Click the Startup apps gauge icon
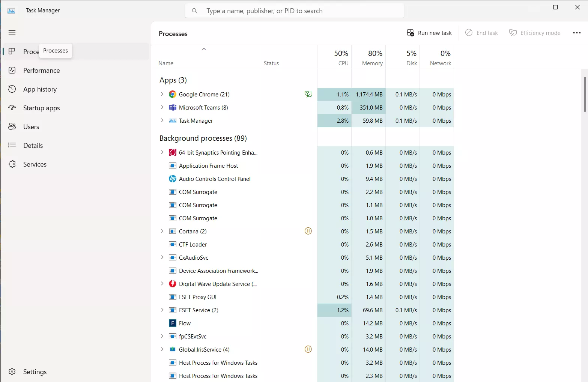This screenshot has height=382, width=588. 12,108
